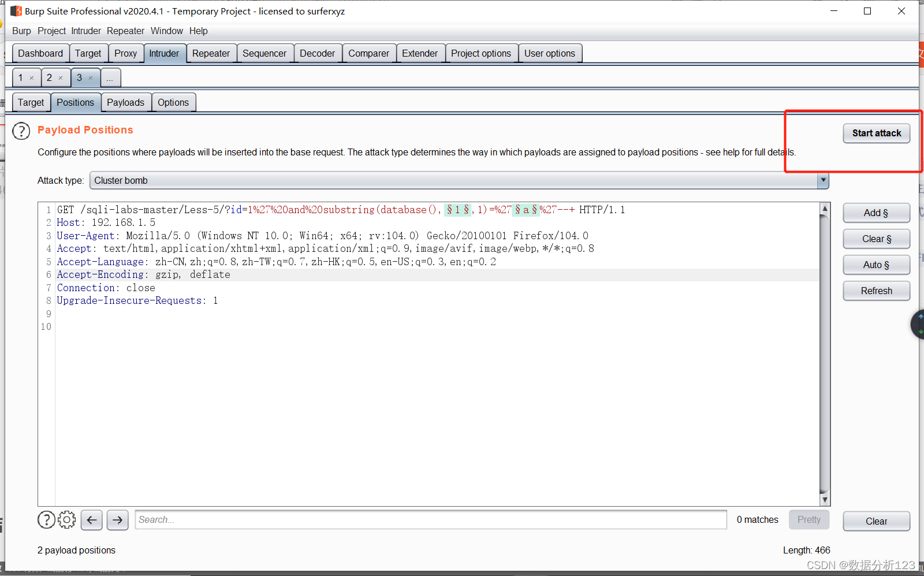
Task: Open the Window menu
Action: tap(167, 31)
